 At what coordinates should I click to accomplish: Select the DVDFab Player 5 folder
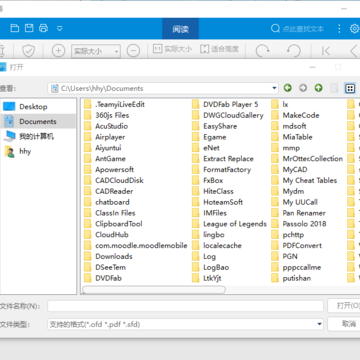(x=225, y=104)
